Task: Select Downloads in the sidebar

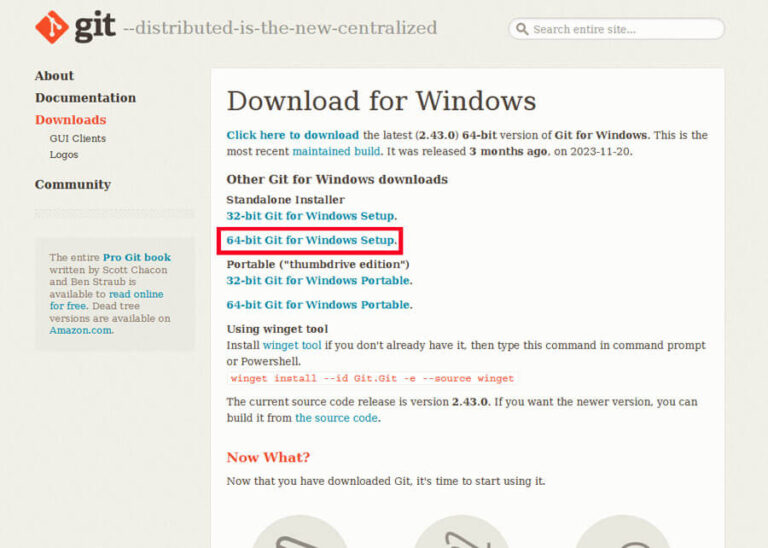Action: coord(70,120)
